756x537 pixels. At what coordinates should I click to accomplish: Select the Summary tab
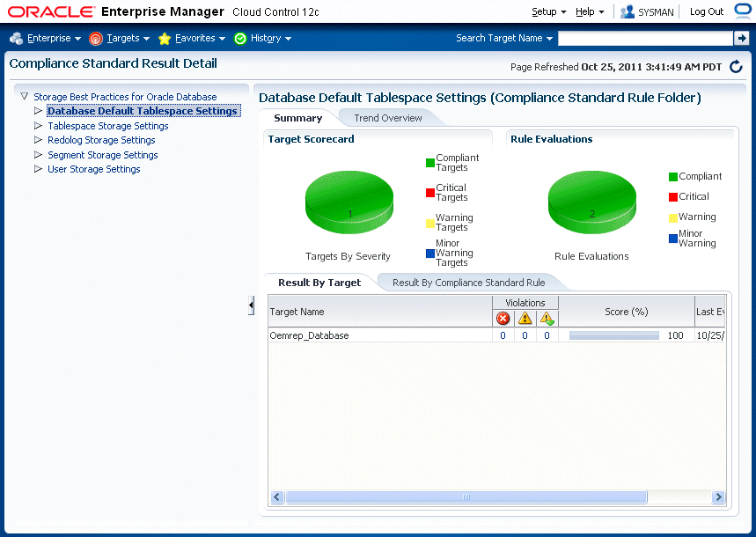pyautogui.click(x=298, y=118)
